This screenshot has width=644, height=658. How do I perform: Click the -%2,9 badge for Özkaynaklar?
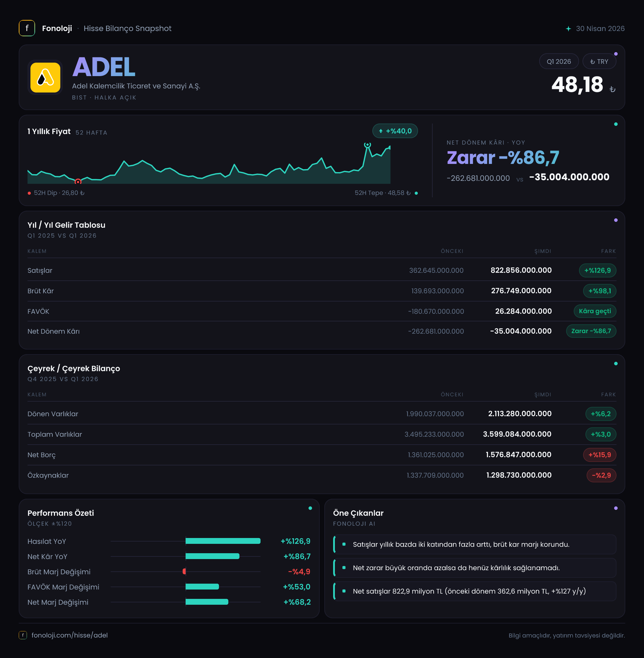601,475
